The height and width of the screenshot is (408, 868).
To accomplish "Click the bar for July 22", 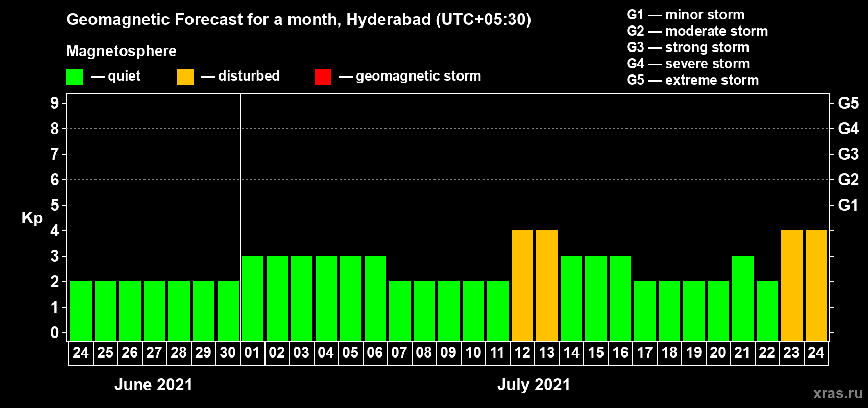I will [x=767, y=311].
